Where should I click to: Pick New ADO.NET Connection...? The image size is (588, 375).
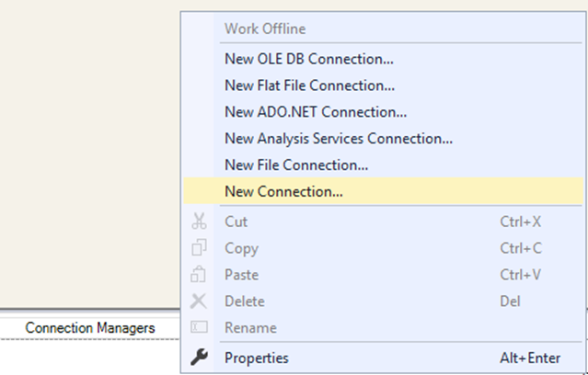click(x=316, y=112)
